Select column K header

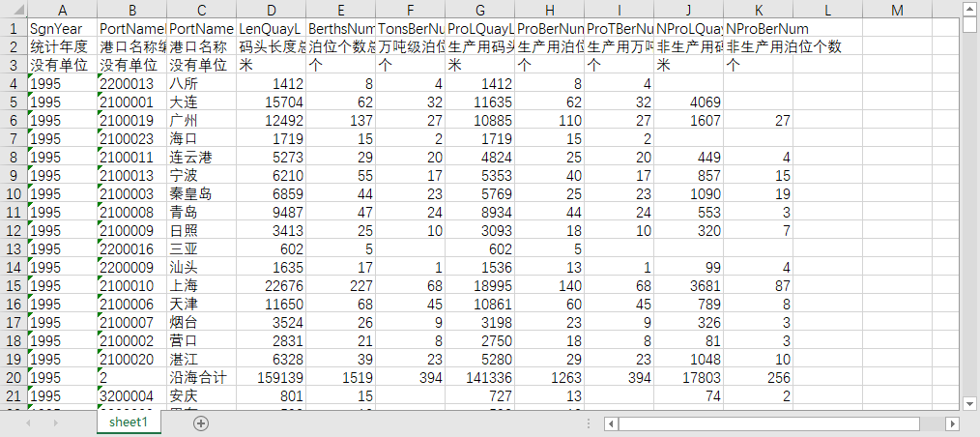click(759, 10)
